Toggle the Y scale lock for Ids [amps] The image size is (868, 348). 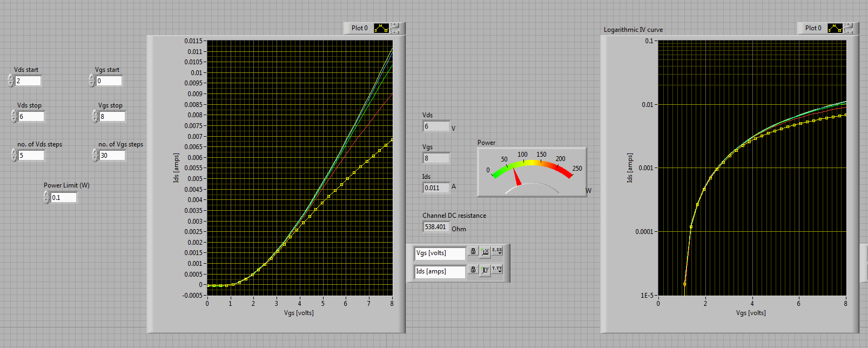click(x=473, y=270)
